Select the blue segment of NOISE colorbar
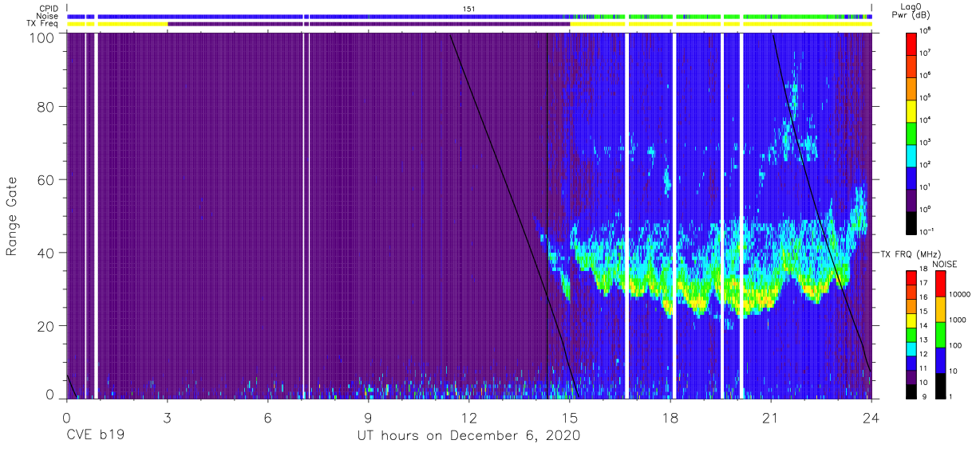The image size is (980, 452). (x=940, y=360)
